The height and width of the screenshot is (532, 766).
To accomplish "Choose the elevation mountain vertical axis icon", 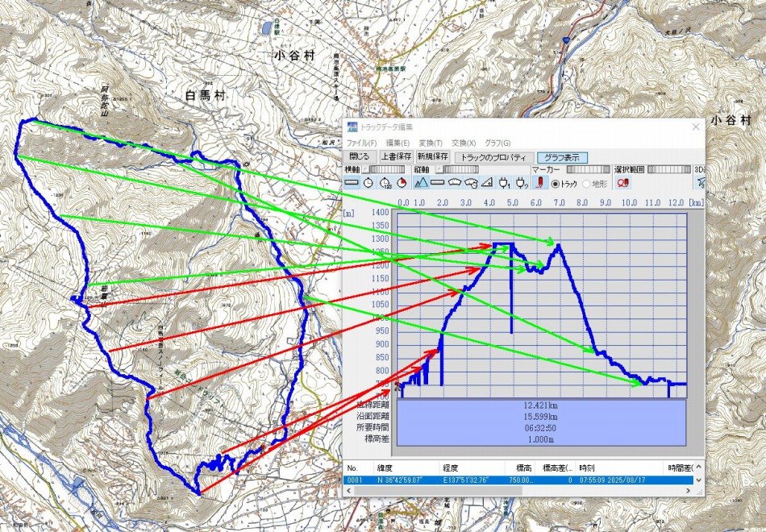I will 420,183.
